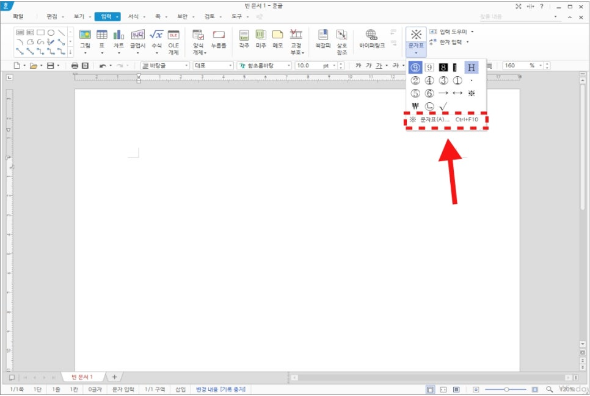Toggle underline formatting (가 with underline)

click(379, 65)
